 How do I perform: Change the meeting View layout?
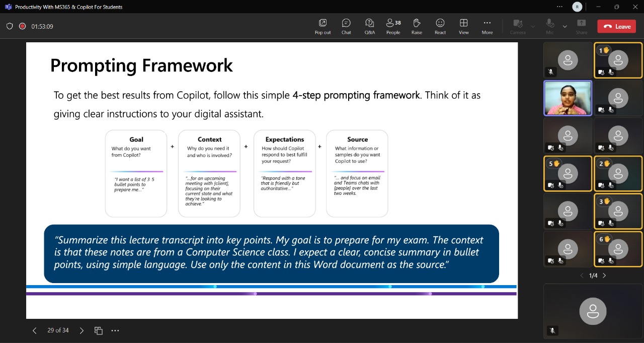point(463,26)
